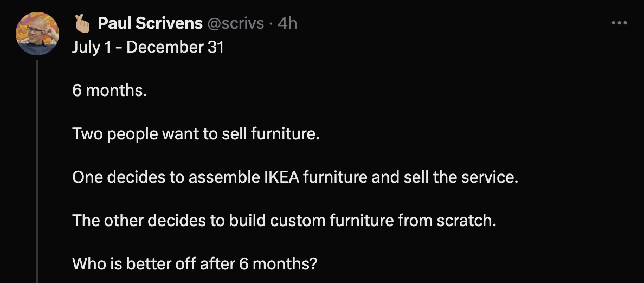Open the three-dot more options menu
Viewport: 644px width, 283px height.
click(619, 23)
